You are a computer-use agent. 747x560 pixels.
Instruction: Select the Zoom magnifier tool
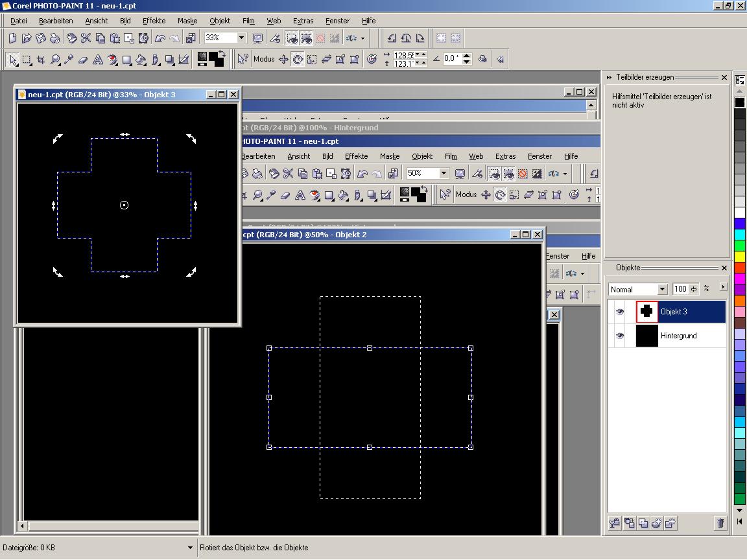coord(55,60)
